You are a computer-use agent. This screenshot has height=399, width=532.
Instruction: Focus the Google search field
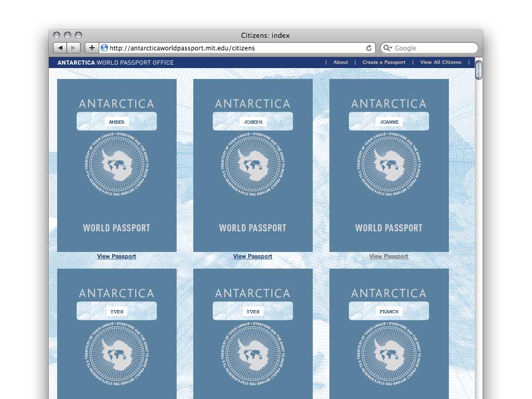(x=429, y=48)
